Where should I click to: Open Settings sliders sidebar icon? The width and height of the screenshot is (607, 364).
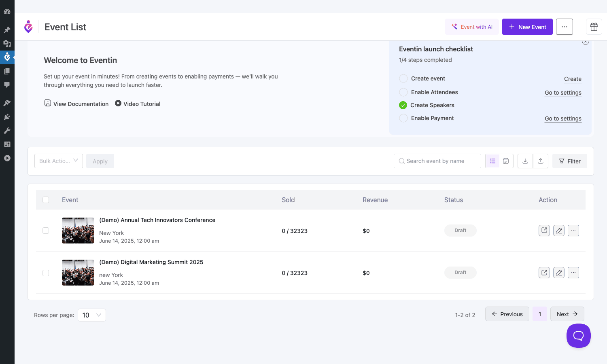coord(7,144)
